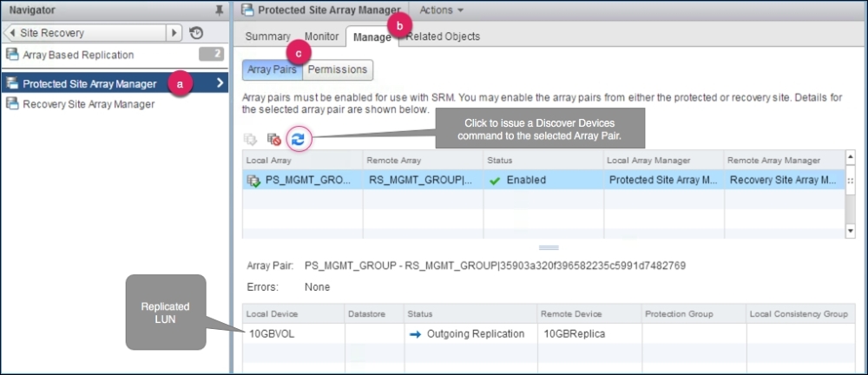Click the Site Recovery breadcrumb label
868x375 pixels.
(51, 33)
